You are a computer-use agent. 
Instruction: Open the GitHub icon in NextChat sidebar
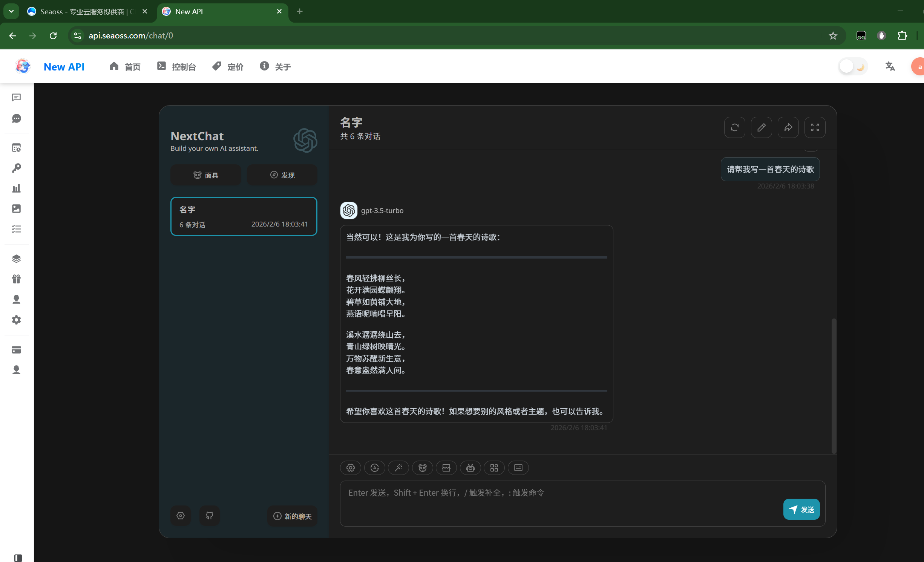pos(210,516)
